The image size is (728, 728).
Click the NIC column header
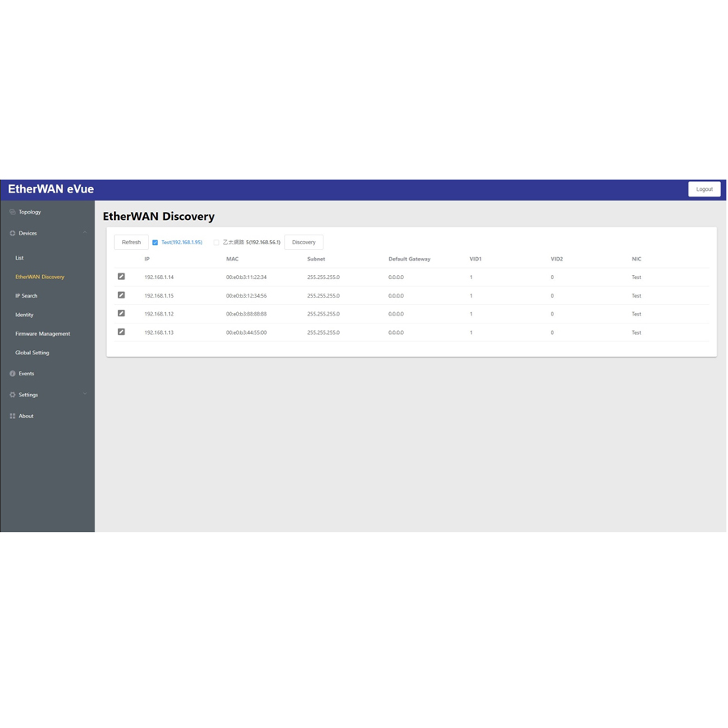pyautogui.click(x=637, y=259)
